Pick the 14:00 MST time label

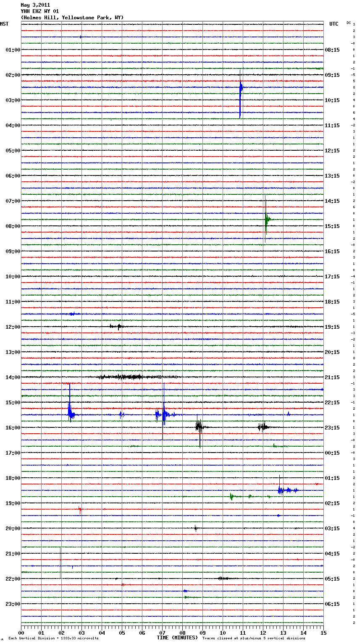click(x=13, y=377)
